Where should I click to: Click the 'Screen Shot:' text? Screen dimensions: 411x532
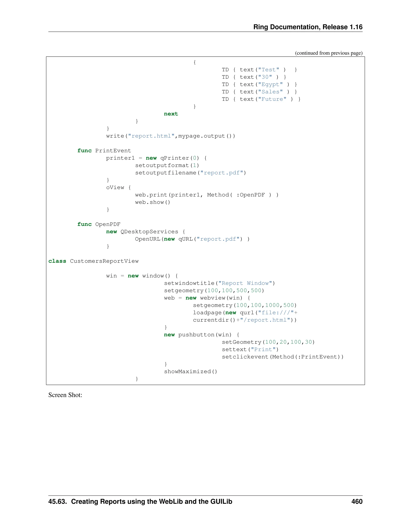65,395
